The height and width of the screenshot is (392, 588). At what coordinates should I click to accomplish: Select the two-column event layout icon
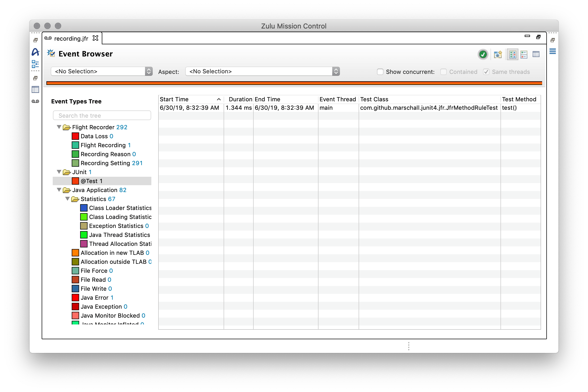pyautogui.click(x=512, y=55)
